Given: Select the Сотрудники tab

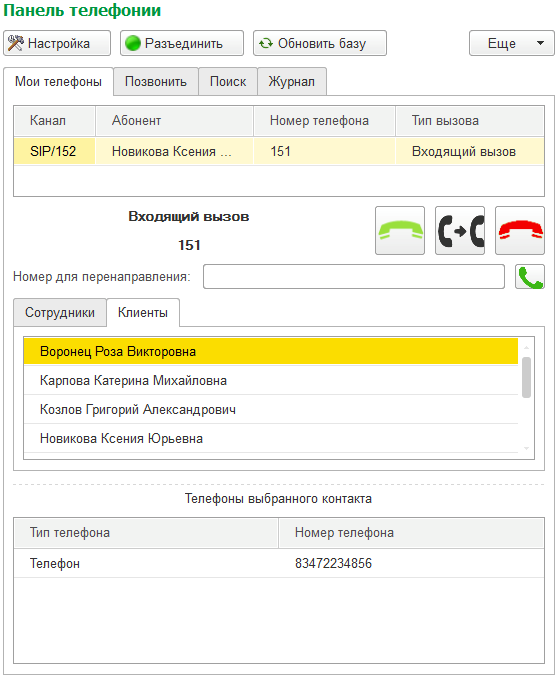Looking at the screenshot, I should 60,312.
